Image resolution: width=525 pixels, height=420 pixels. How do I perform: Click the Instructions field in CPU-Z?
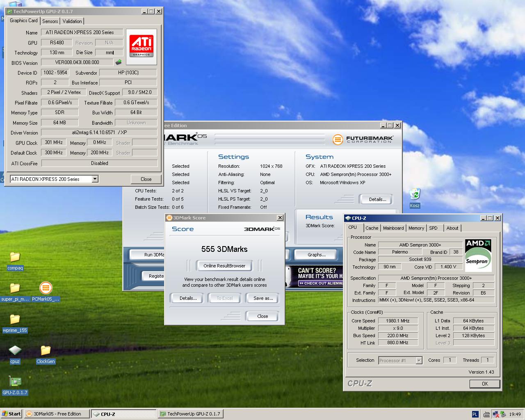pyautogui.click(x=436, y=300)
